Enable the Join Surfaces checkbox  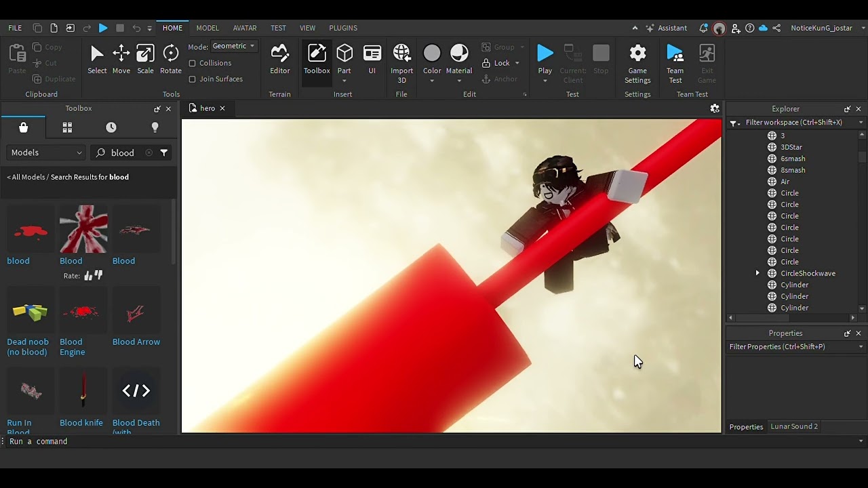click(x=193, y=79)
